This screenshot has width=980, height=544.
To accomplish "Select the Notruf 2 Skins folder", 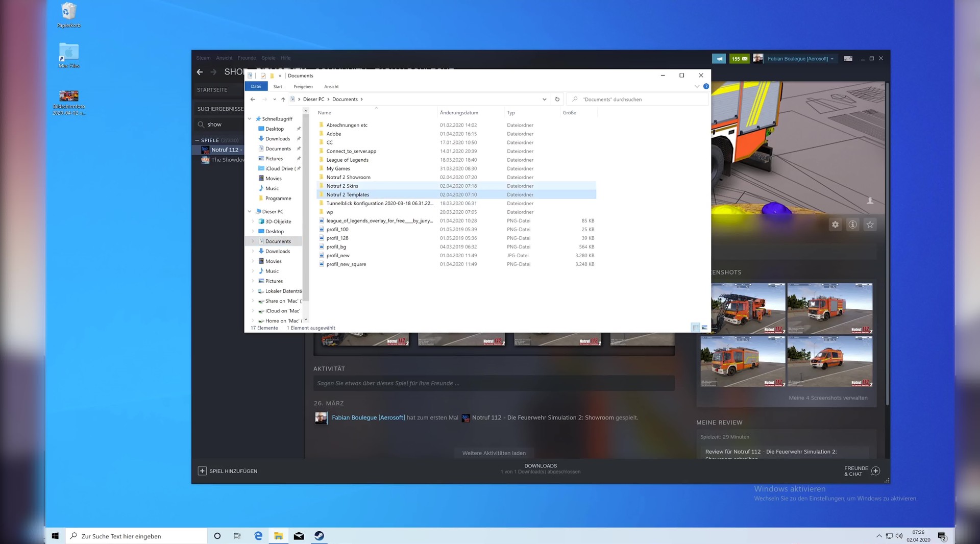I will pyautogui.click(x=342, y=186).
